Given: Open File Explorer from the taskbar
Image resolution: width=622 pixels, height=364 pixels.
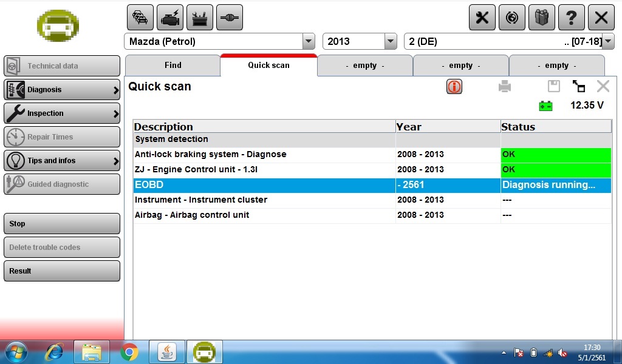Looking at the screenshot, I should point(92,352).
